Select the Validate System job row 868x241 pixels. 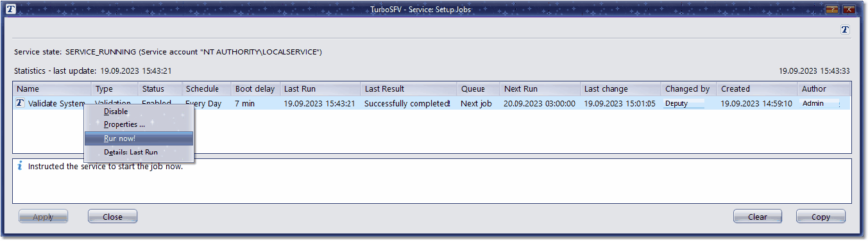(x=432, y=103)
